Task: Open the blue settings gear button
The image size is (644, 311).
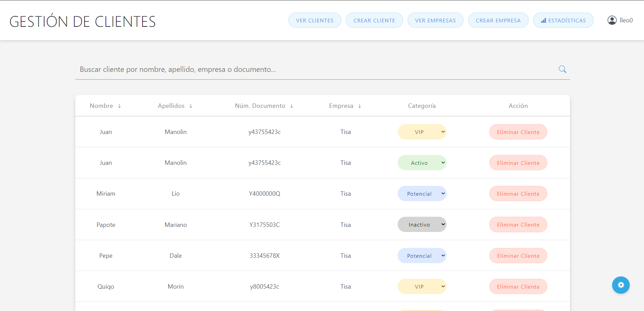Action: click(621, 285)
